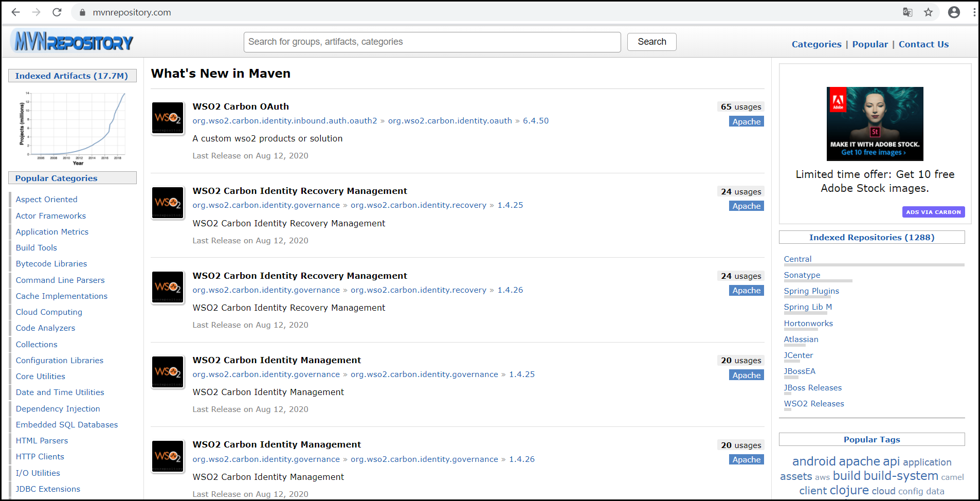The width and height of the screenshot is (980, 501).
Task: Open Indexed Artifacts (17.7M) header link
Action: [71, 76]
